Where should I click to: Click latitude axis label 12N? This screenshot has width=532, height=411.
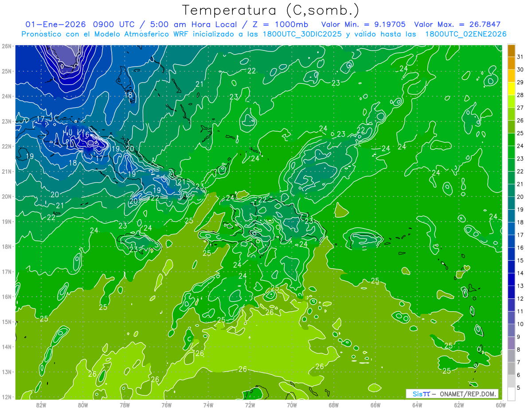7,397
